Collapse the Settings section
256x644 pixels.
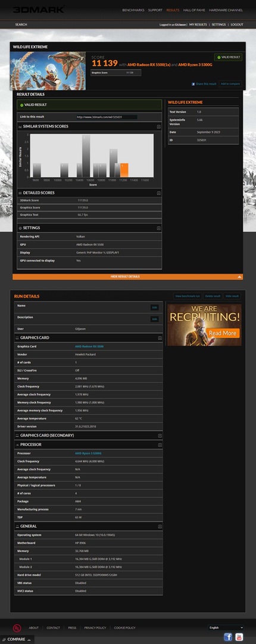pos(158,228)
